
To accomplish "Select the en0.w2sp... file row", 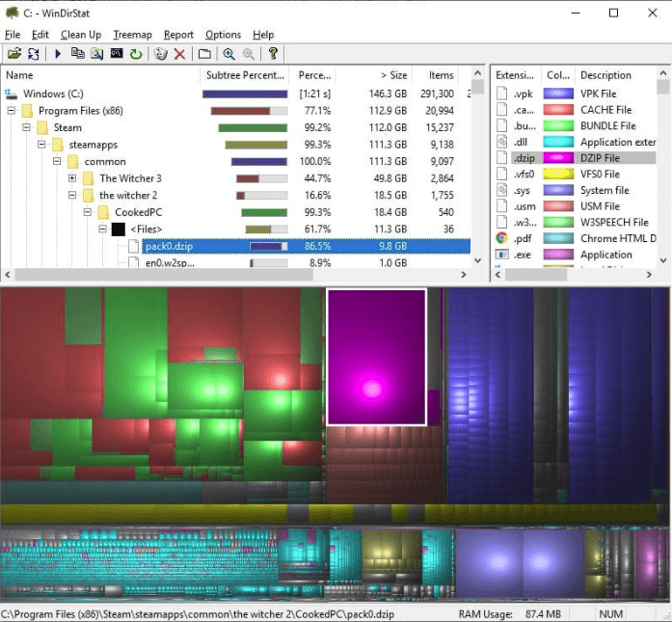I will pyautogui.click(x=235, y=262).
